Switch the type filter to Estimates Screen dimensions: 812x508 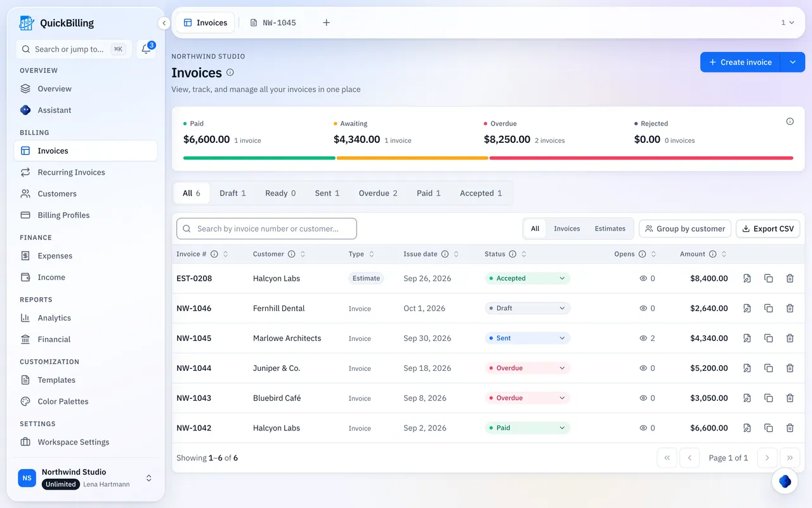(610, 229)
